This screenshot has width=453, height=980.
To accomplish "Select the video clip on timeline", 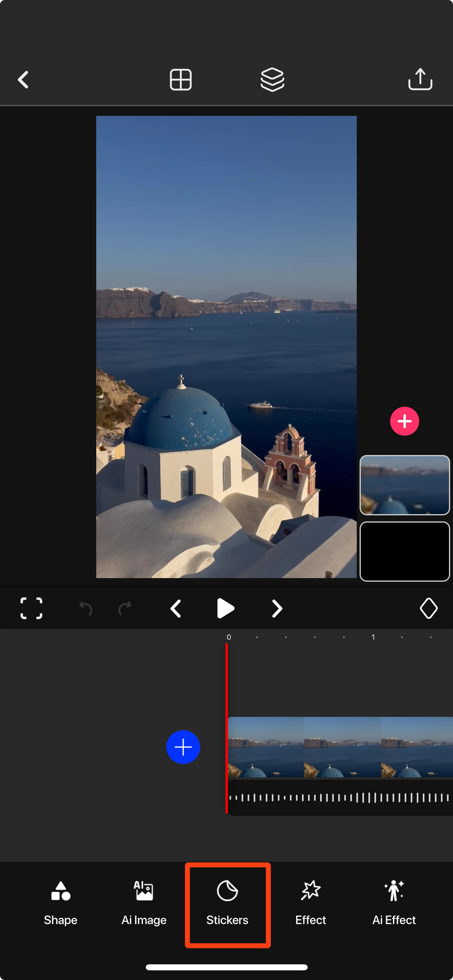I will (340, 747).
